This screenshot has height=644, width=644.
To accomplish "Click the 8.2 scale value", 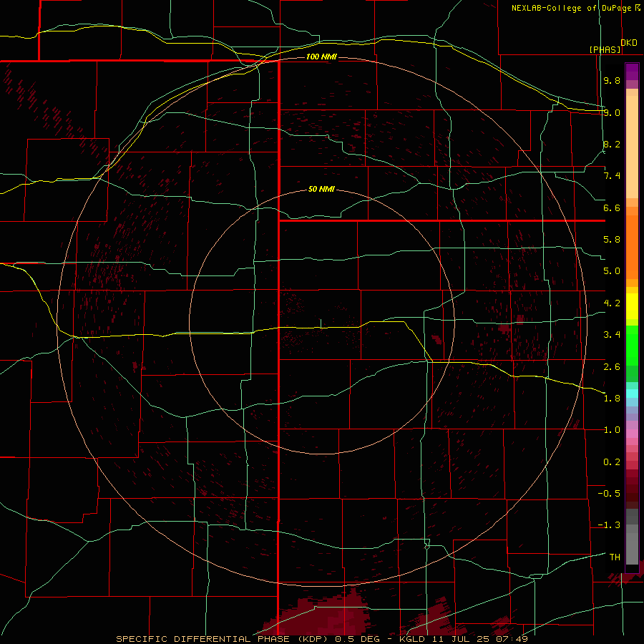I will 612,144.
